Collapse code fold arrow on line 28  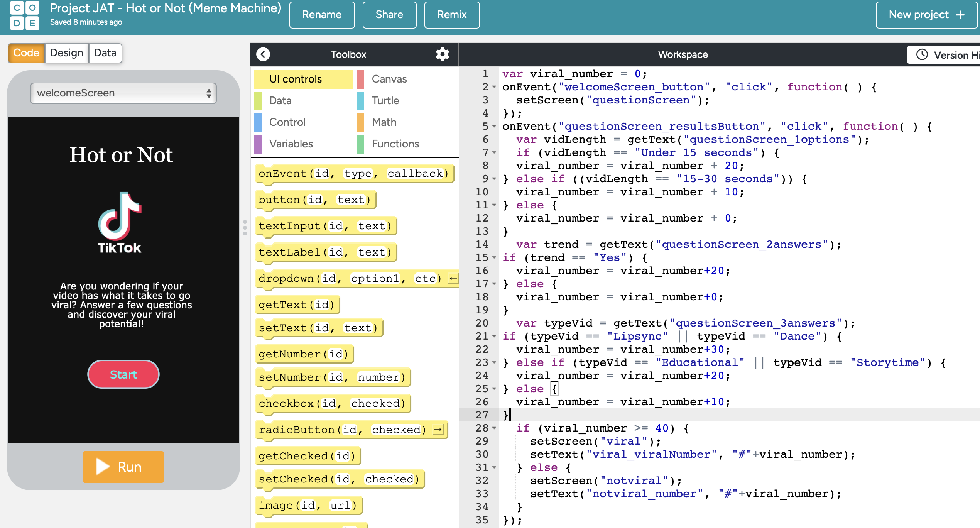(494, 428)
